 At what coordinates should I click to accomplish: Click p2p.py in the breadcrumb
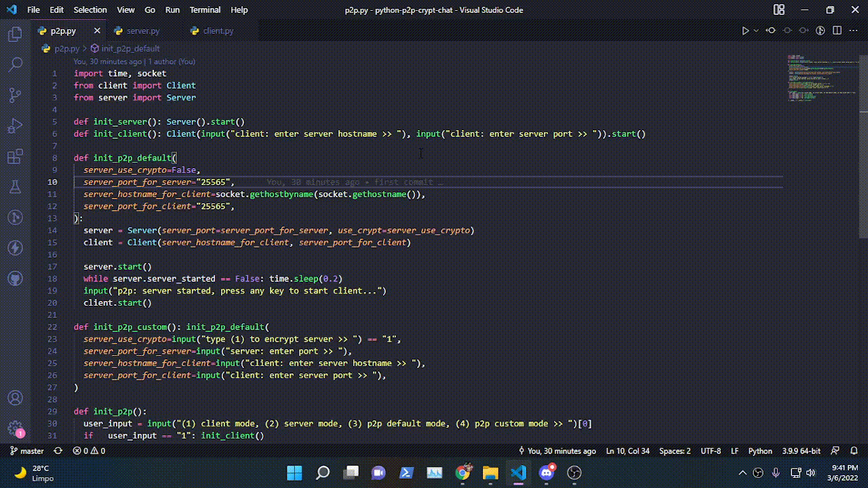(66, 49)
